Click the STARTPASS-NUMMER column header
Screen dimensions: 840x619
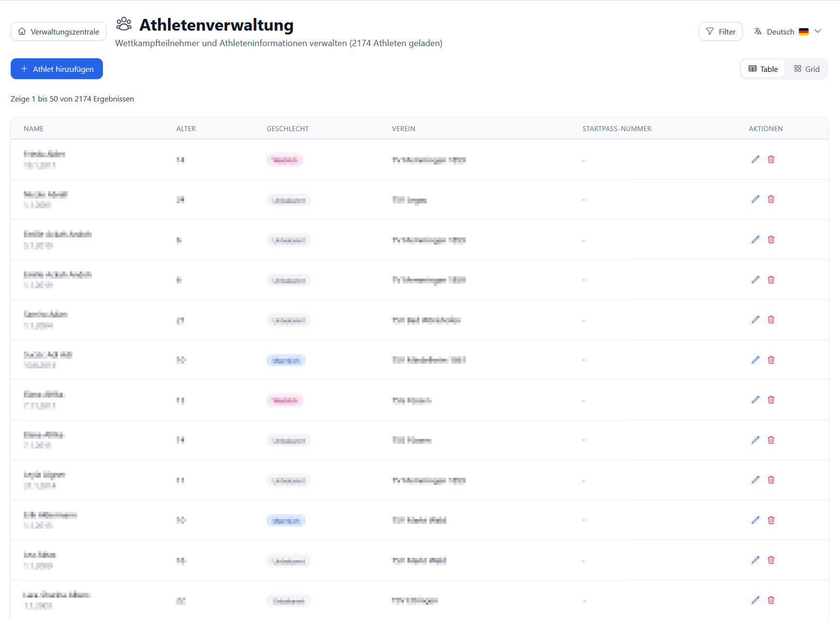[617, 129]
